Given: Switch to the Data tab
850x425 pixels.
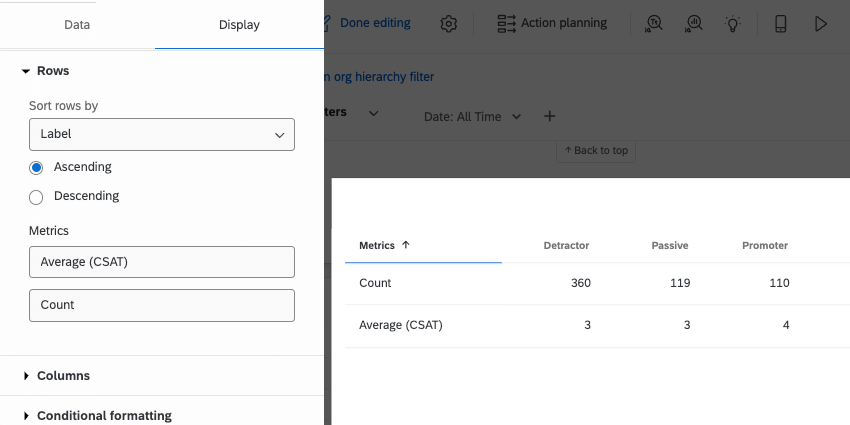Looking at the screenshot, I should click(x=77, y=24).
